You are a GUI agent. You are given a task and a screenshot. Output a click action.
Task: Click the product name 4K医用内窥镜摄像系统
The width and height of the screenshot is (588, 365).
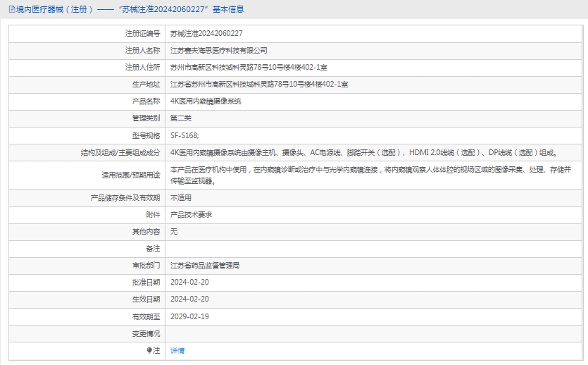coord(206,101)
